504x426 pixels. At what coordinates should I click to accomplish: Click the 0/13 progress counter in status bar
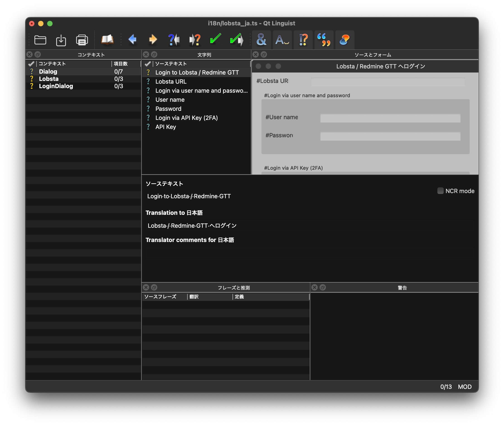[446, 387]
